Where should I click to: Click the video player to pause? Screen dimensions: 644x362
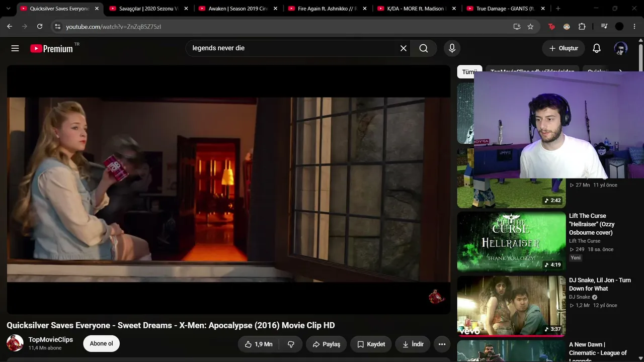(228, 190)
